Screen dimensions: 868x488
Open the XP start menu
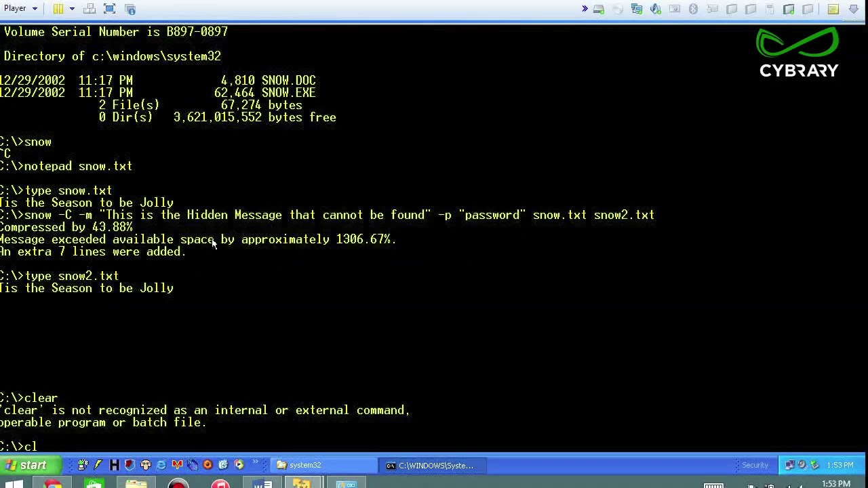31,465
